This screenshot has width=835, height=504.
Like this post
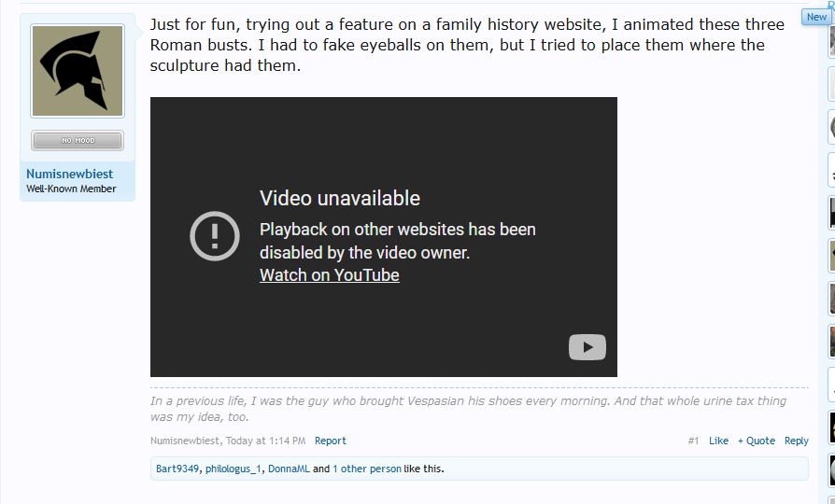(x=718, y=441)
